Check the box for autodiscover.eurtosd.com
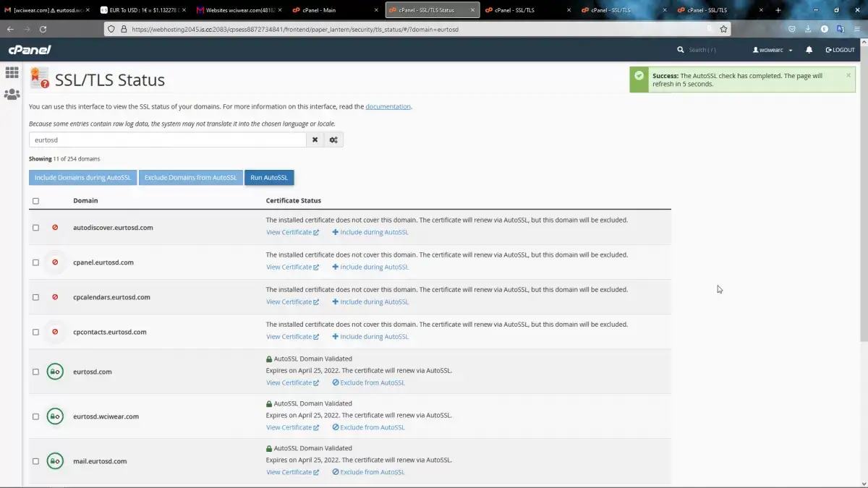The image size is (868, 488). 35,228
